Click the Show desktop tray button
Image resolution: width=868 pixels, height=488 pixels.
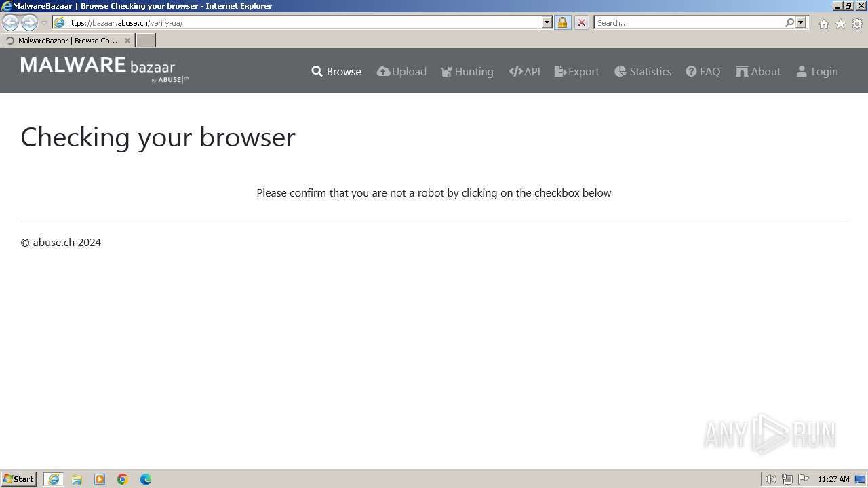(860, 479)
